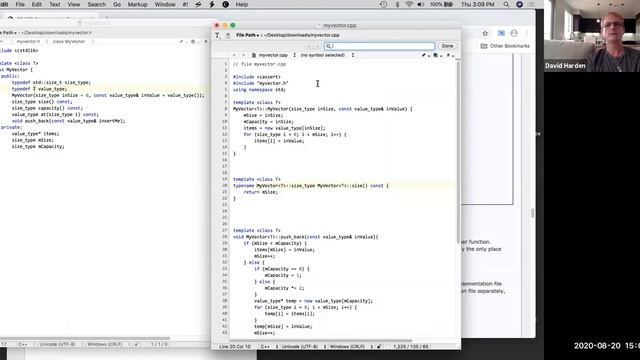Screen dimensions: 640x360
Task: Click the David Harden video thumbnail
Action: (x=592, y=36)
